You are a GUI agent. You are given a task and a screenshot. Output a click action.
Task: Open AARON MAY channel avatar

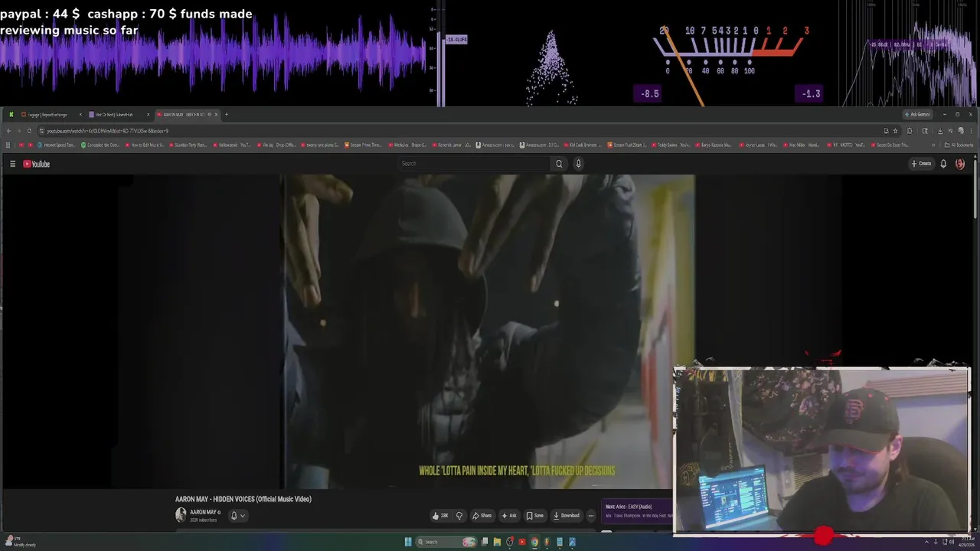click(181, 515)
